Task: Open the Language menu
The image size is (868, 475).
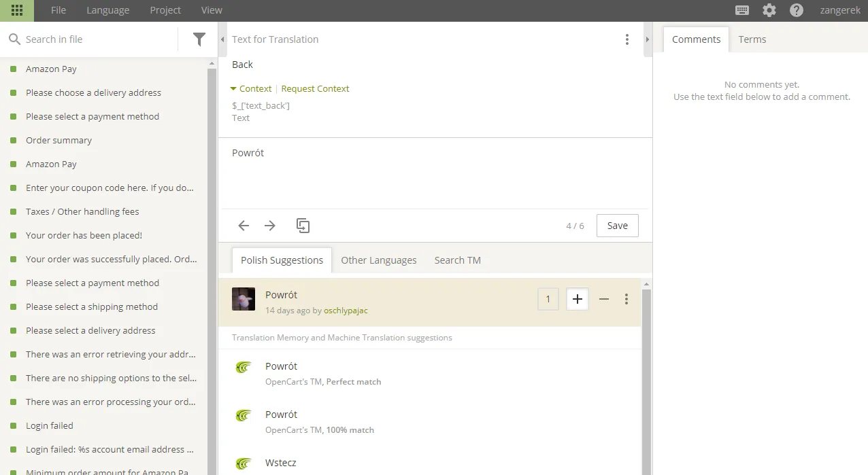Action: coord(107,10)
